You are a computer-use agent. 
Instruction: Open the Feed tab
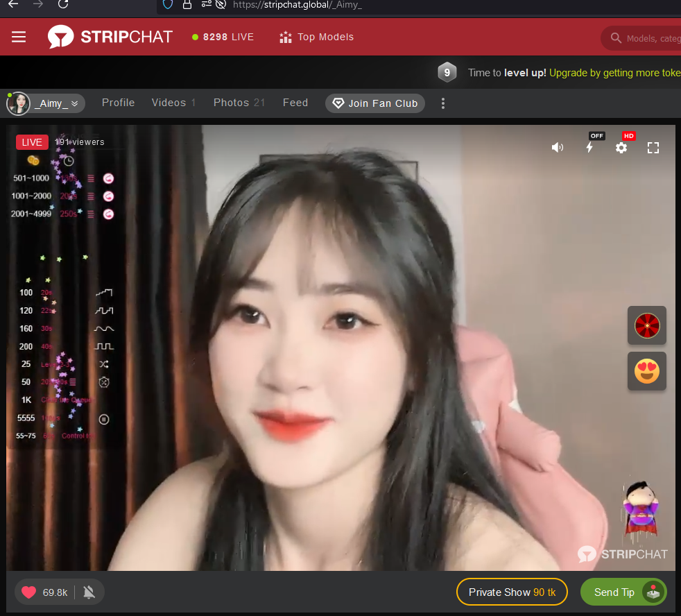click(295, 103)
